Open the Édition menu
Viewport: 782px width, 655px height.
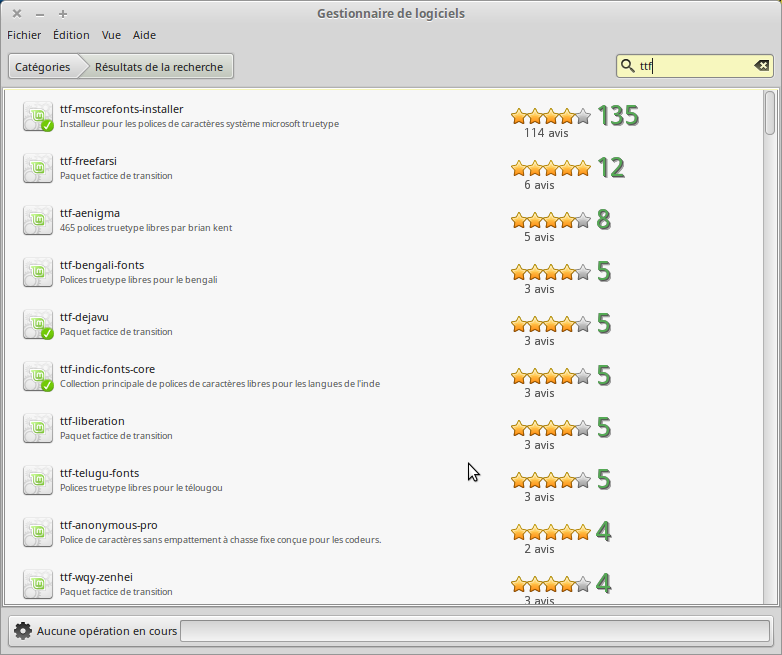[71, 35]
